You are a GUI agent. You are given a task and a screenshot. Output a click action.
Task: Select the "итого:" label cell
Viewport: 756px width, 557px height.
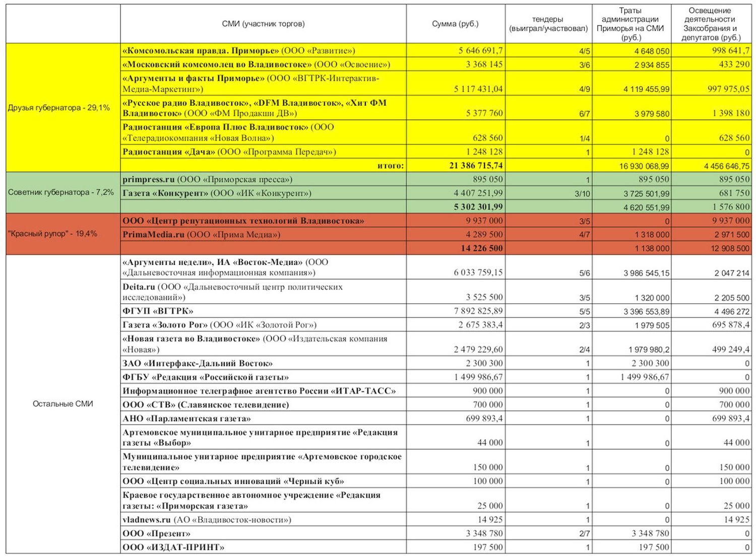pyautogui.click(x=390, y=165)
